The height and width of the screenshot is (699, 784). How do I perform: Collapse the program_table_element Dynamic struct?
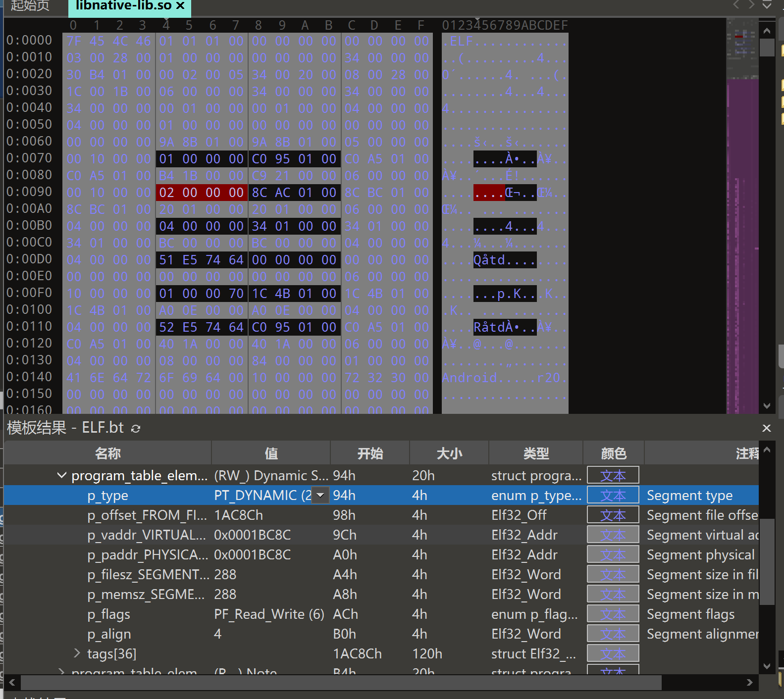point(62,475)
